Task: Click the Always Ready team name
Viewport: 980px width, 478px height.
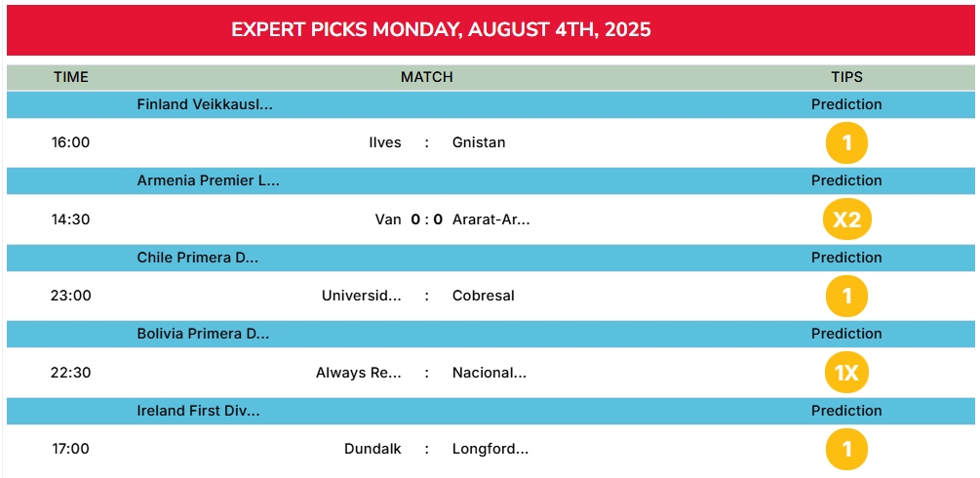Action: pyautogui.click(x=359, y=373)
